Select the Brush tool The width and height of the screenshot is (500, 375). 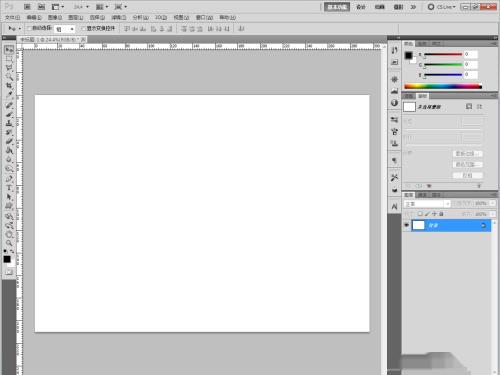pyautogui.click(x=9, y=114)
